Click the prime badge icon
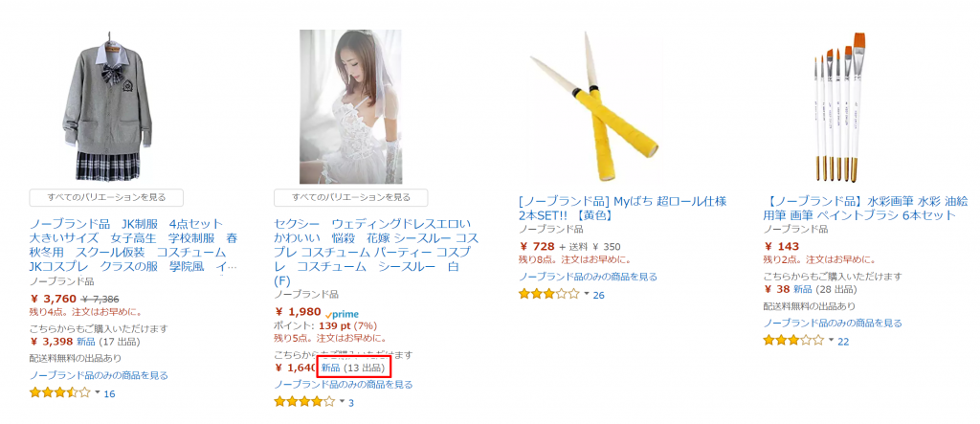Viewport: 980px width, 424px height. point(342,314)
